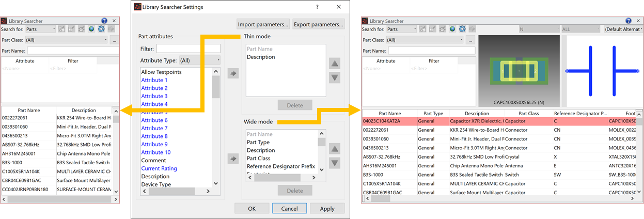
Task: Click second greyed toolbar icon in left Library Searcher
Action: [x=72, y=29]
